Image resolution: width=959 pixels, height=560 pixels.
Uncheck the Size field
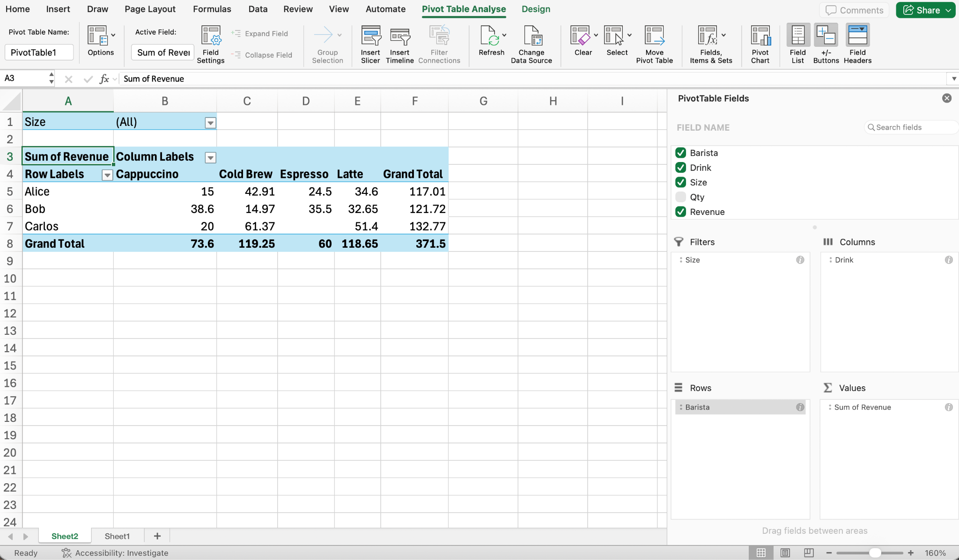681,182
